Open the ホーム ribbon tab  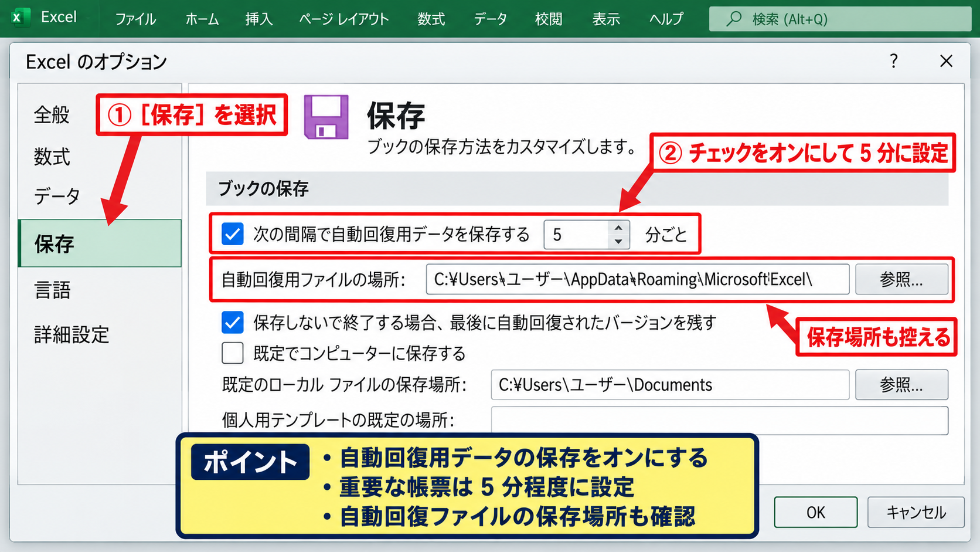pyautogui.click(x=202, y=19)
